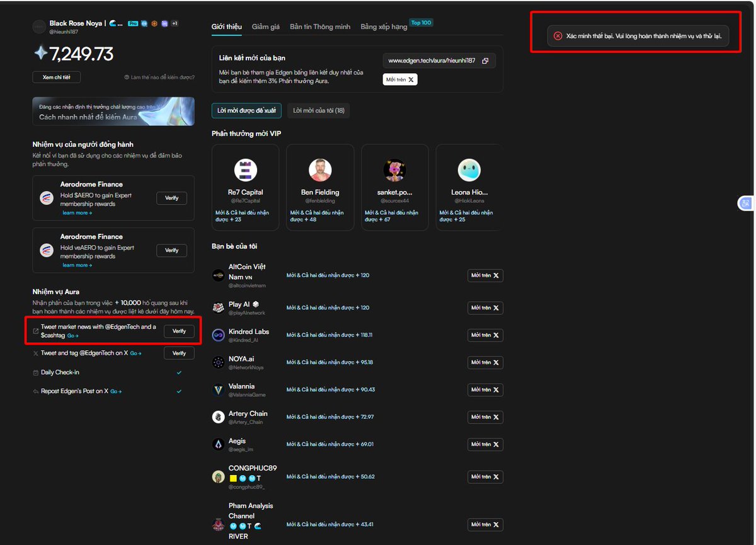Invite Play AI with Mời trên X

485,307
